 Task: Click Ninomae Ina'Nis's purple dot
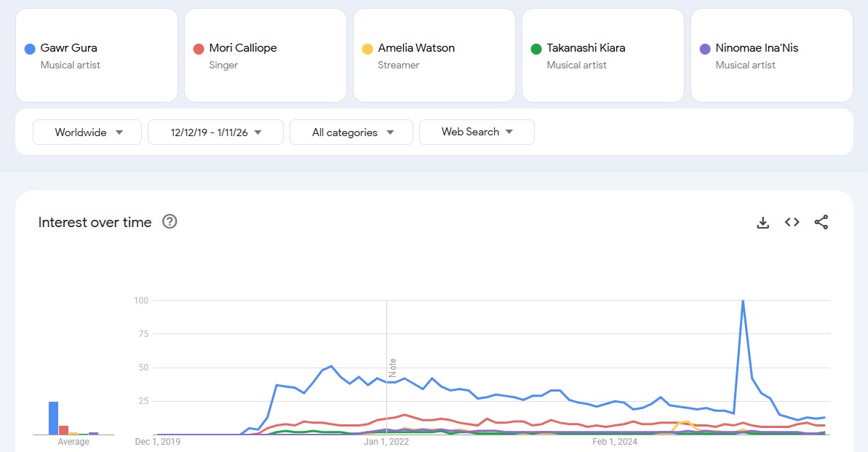tap(704, 49)
